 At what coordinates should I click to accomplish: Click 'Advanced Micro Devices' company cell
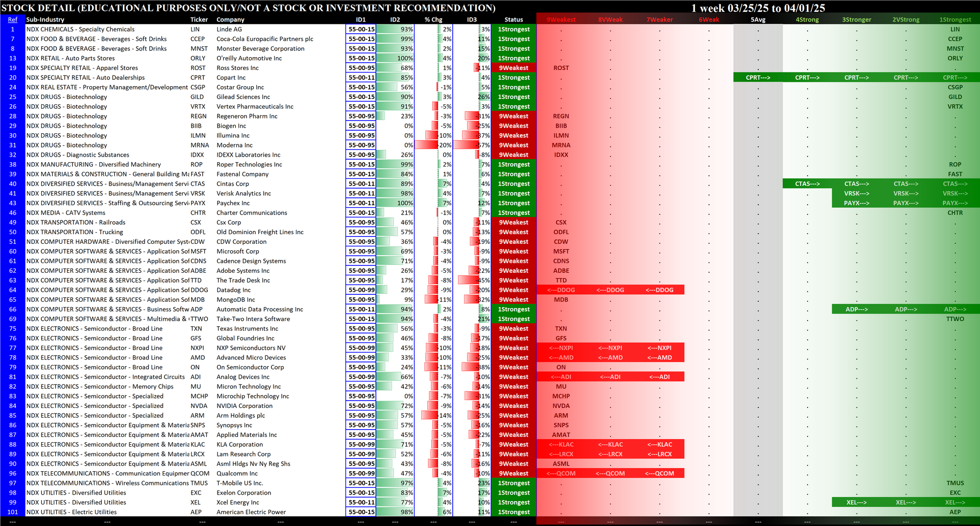pyautogui.click(x=251, y=358)
